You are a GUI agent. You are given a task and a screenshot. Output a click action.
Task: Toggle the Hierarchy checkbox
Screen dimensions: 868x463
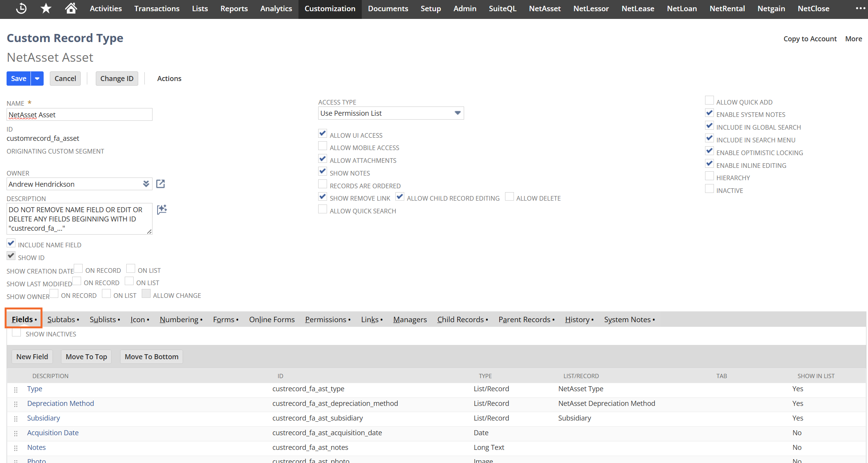(x=709, y=176)
